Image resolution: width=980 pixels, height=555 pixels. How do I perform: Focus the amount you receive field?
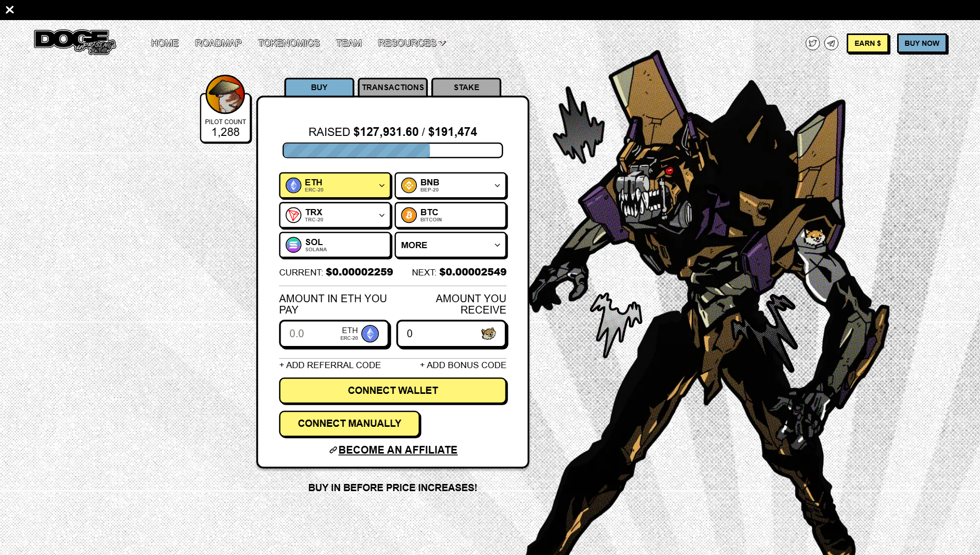coord(451,334)
